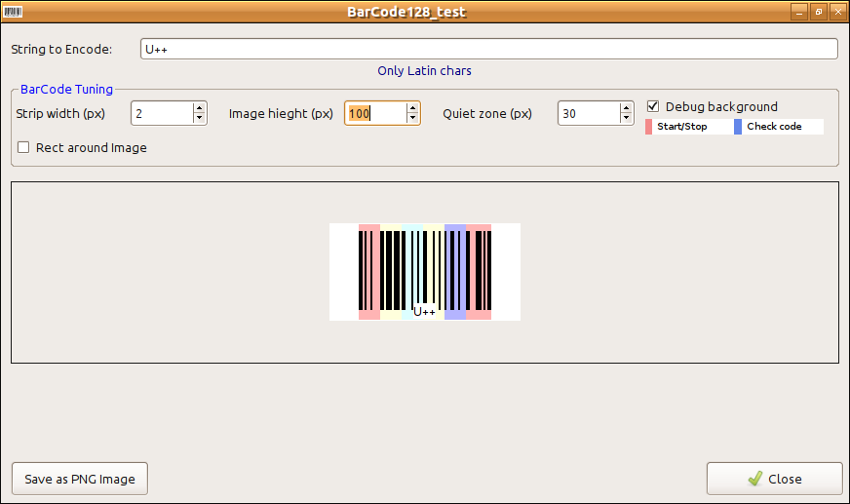Screen dimensions: 850x504
Task: Enable Rect around Image checkbox
Action: coord(24,148)
